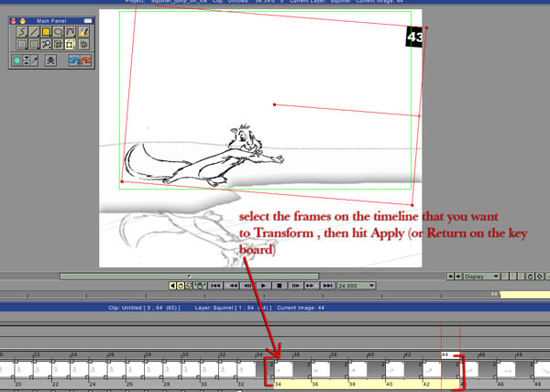Click the red transform handle at box top-right

point(426,27)
